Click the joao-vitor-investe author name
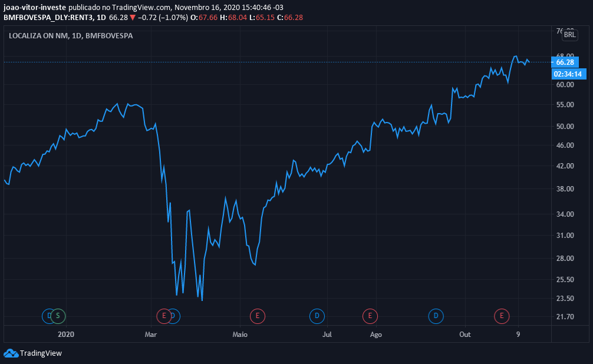The width and height of the screenshot is (593, 364). (x=35, y=8)
